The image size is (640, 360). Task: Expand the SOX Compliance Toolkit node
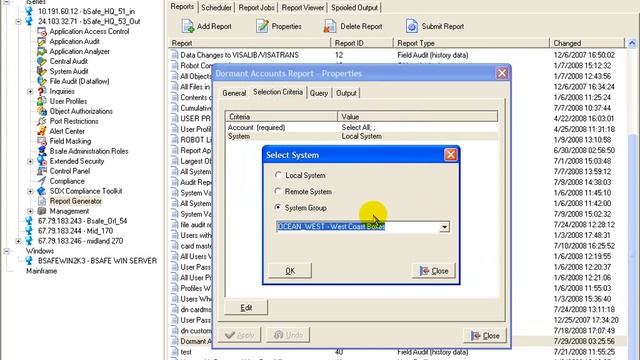pos(30,191)
